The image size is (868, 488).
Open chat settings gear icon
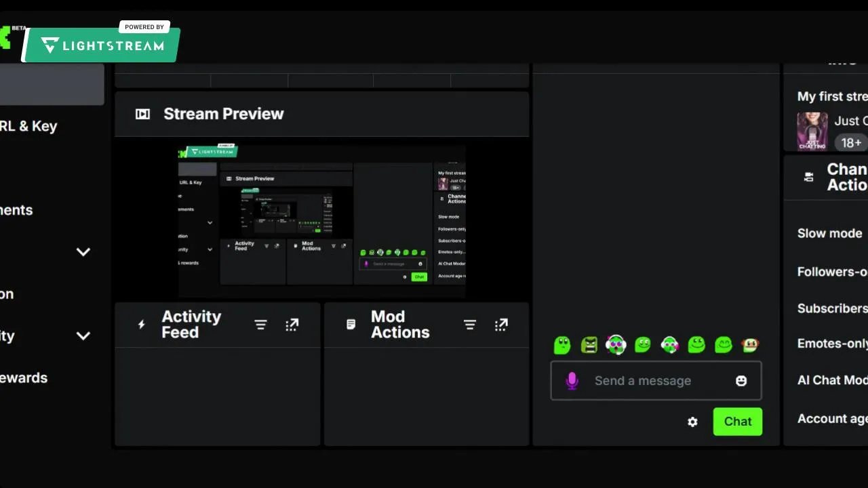pos(692,422)
